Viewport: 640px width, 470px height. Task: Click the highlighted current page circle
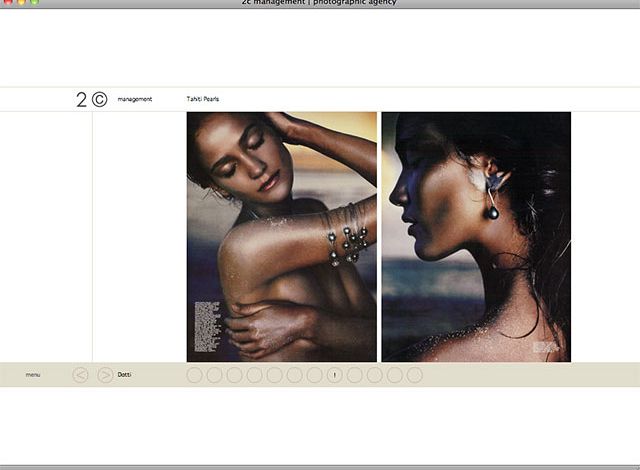pyautogui.click(x=335, y=375)
